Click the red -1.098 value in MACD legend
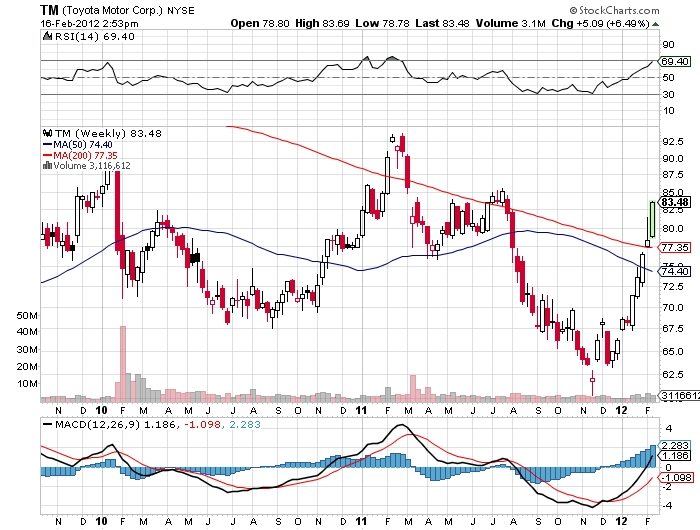 click(x=203, y=424)
